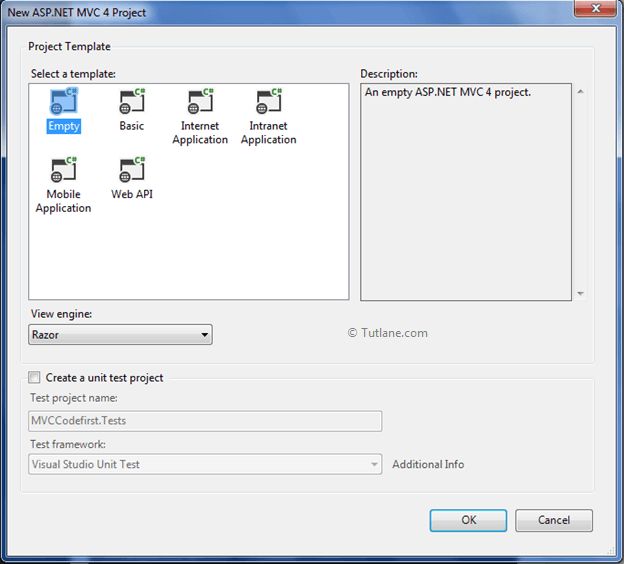The height and width of the screenshot is (564, 624).
Task: Select the Basic template icon
Action: click(x=132, y=101)
